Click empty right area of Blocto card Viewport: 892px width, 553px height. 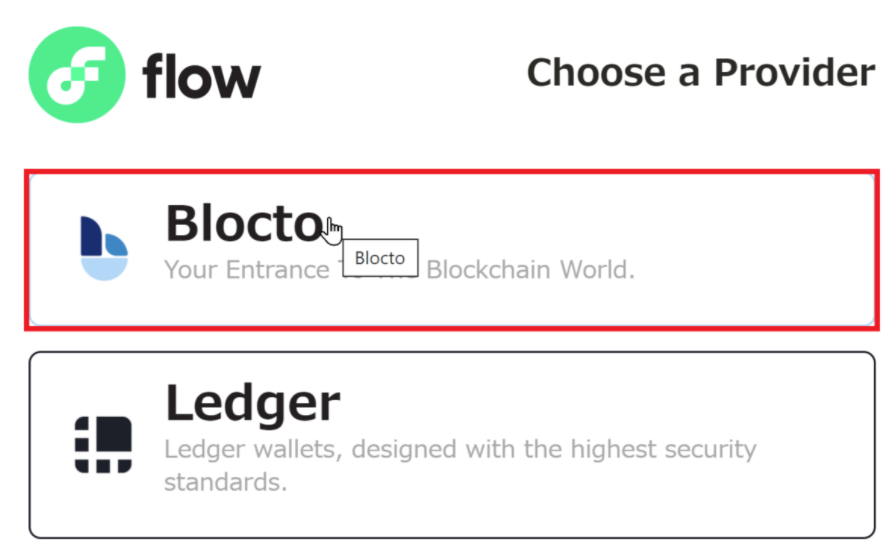[x=760, y=248]
